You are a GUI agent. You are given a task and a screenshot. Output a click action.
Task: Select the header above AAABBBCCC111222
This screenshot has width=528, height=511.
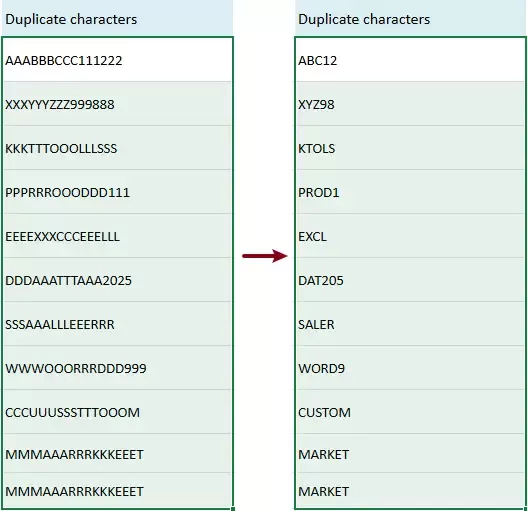117,18
